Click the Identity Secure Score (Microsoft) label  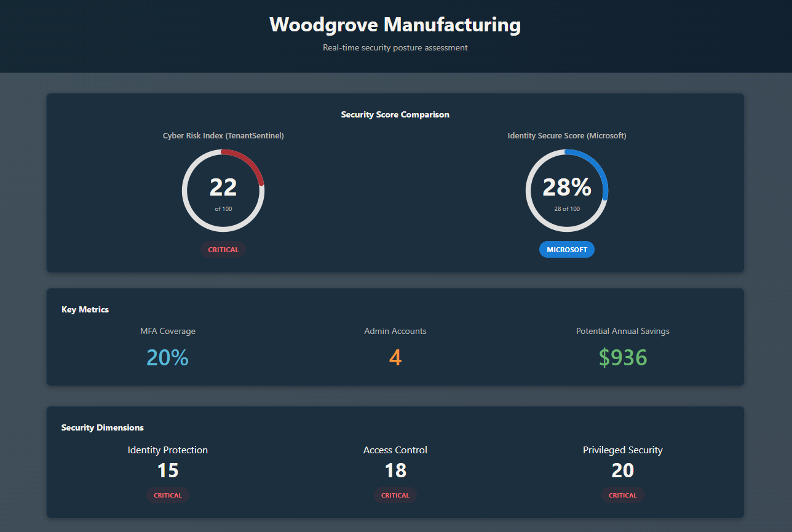tap(567, 136)
